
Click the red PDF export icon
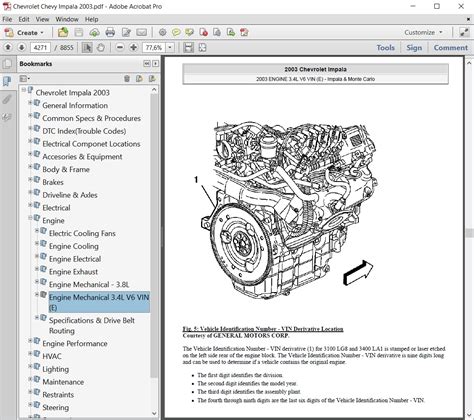coord(244,32)
